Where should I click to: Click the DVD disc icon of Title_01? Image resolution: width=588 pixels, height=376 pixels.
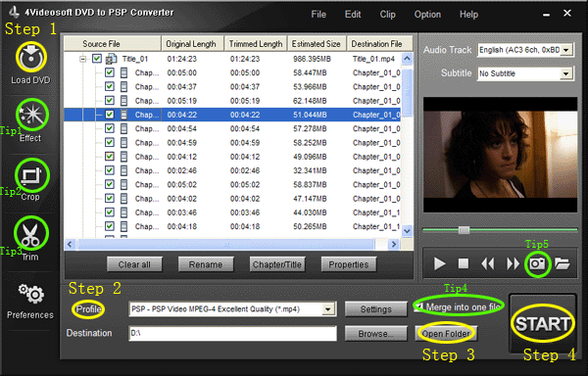112,59
